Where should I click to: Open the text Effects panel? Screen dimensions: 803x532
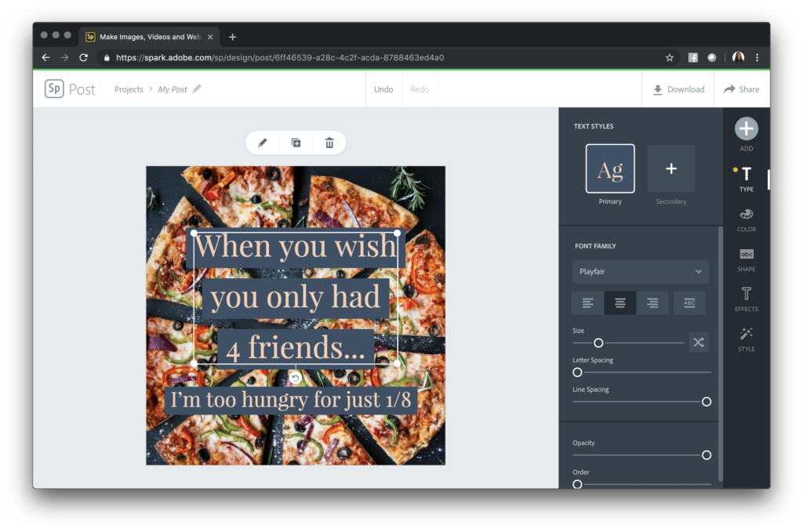(746, 299)
